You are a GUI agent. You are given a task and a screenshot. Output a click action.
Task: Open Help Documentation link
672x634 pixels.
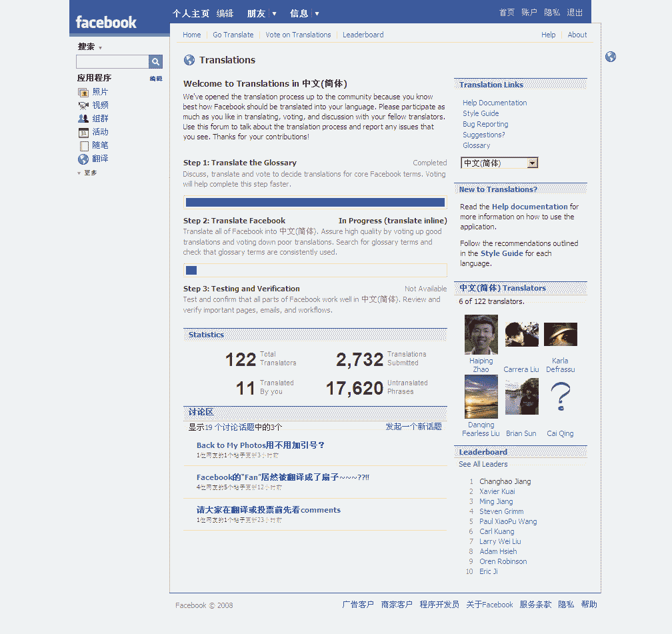click(x=495, y=103)
